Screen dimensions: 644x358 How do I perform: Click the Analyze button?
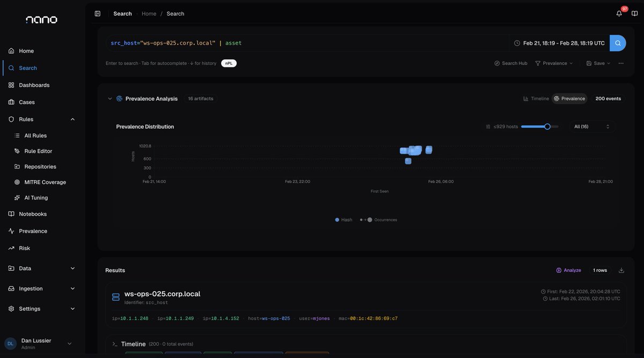(569, 270)
